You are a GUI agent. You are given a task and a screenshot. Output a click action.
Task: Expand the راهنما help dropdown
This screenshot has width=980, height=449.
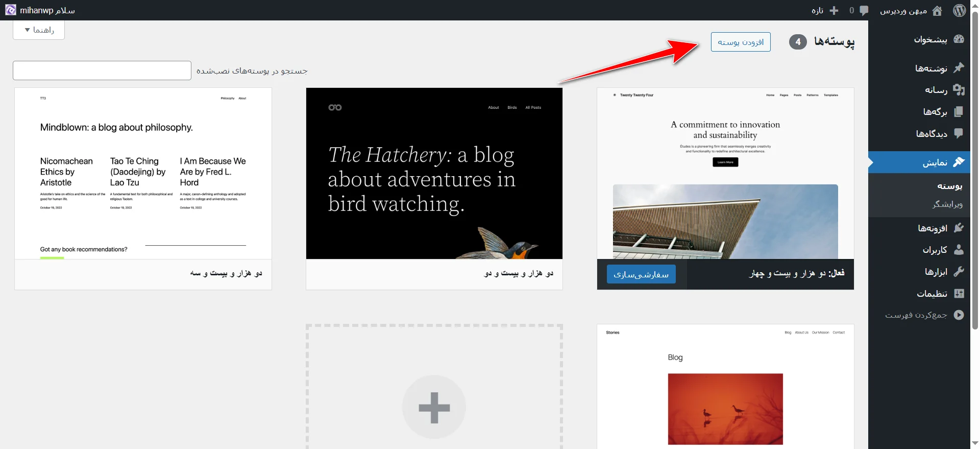(x=39, y=30)
